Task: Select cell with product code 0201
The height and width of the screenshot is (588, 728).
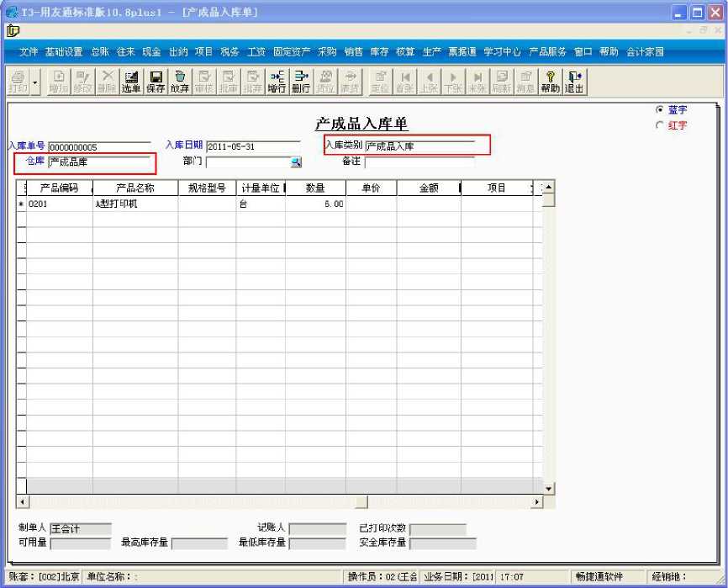Action: pyautogui.click(x=60, y=204)
